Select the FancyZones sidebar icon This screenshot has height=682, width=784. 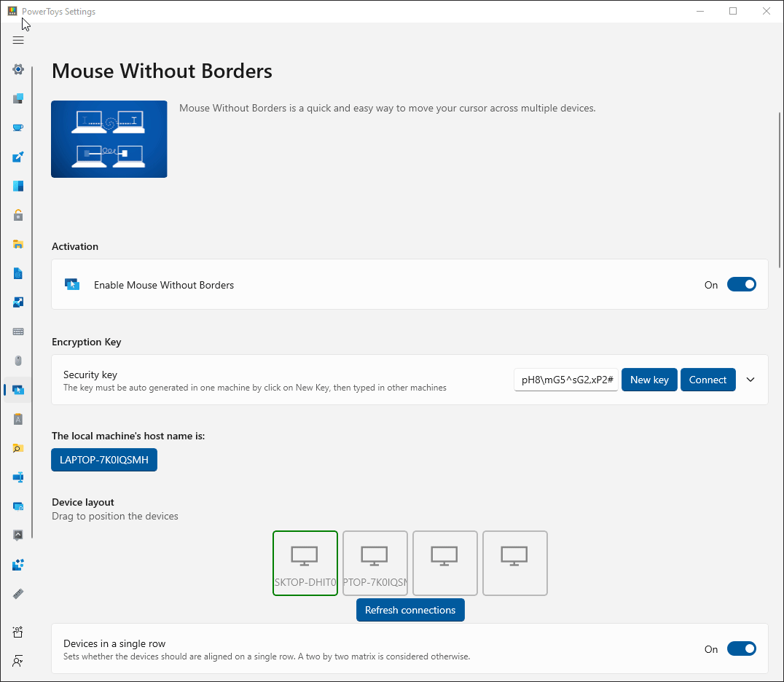(17, 185)
